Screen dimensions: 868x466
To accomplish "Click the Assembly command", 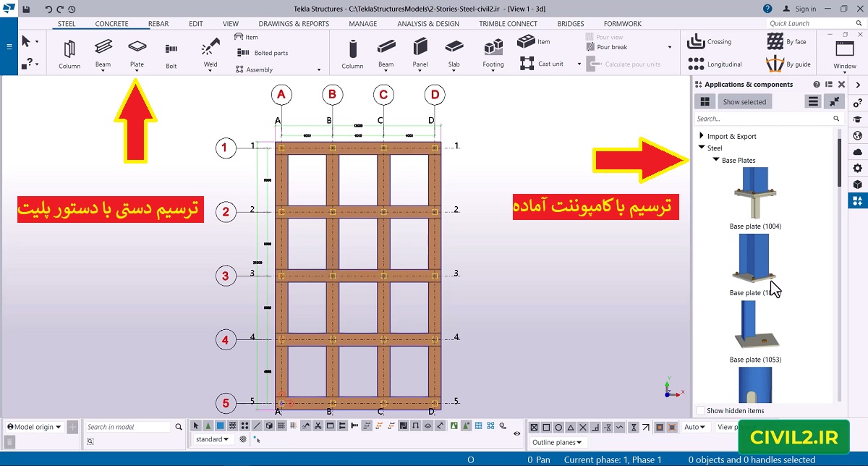I will point(254,69).
